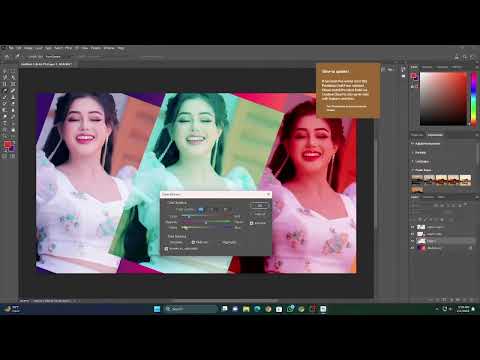
Task: Open the Windows Start menu
Action: pyautogui.click(x=157, y=309)
